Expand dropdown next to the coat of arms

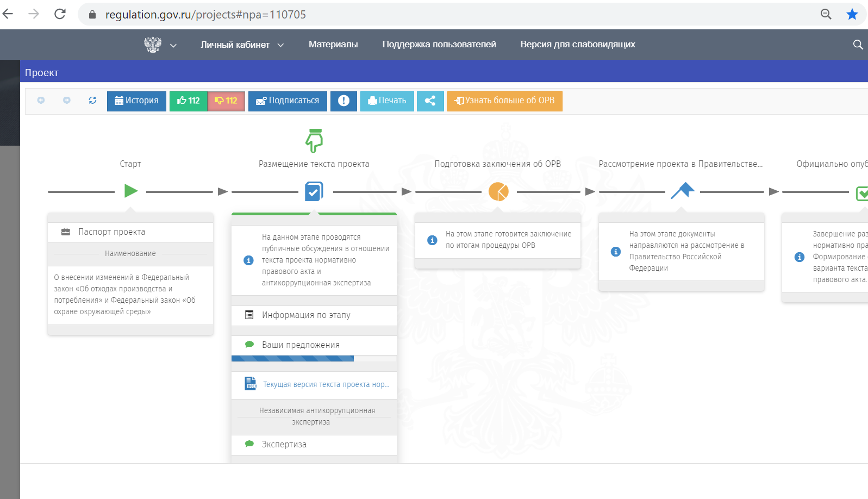(173, 46)
